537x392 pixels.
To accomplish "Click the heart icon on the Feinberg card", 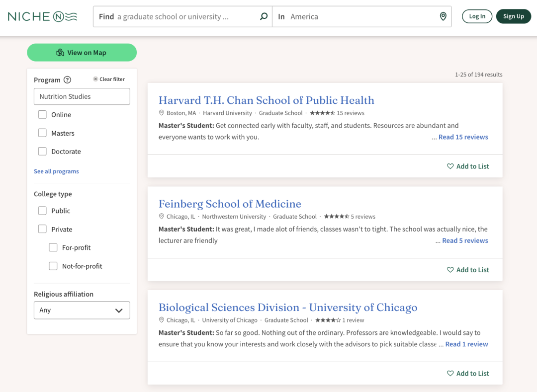I will click(x=450, y=270).
